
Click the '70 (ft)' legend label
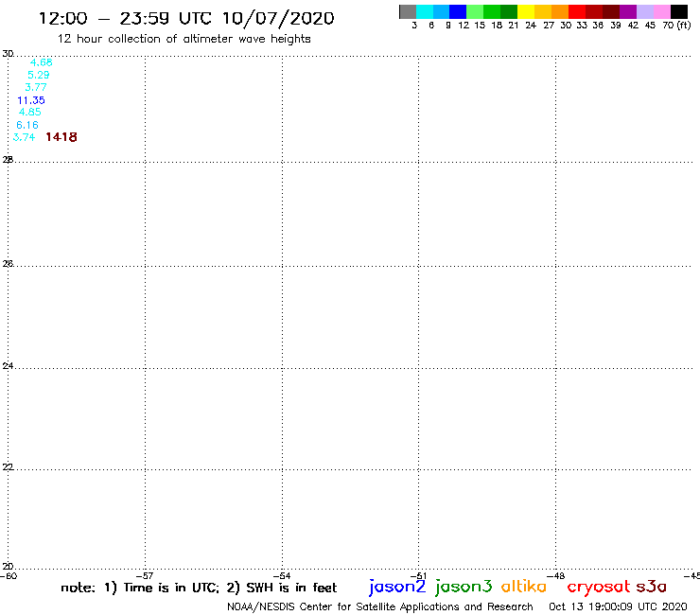[676, 26]
